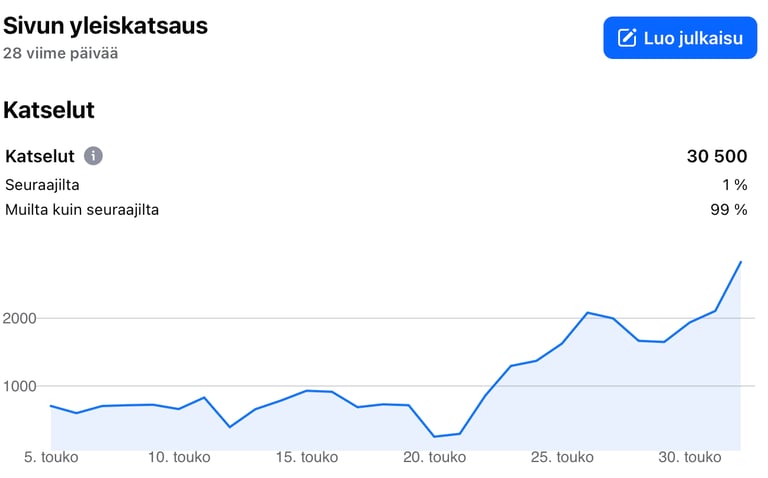The image size is (768, 478).
Task: Click the 30. touko axis label
Action: (690, 457)
